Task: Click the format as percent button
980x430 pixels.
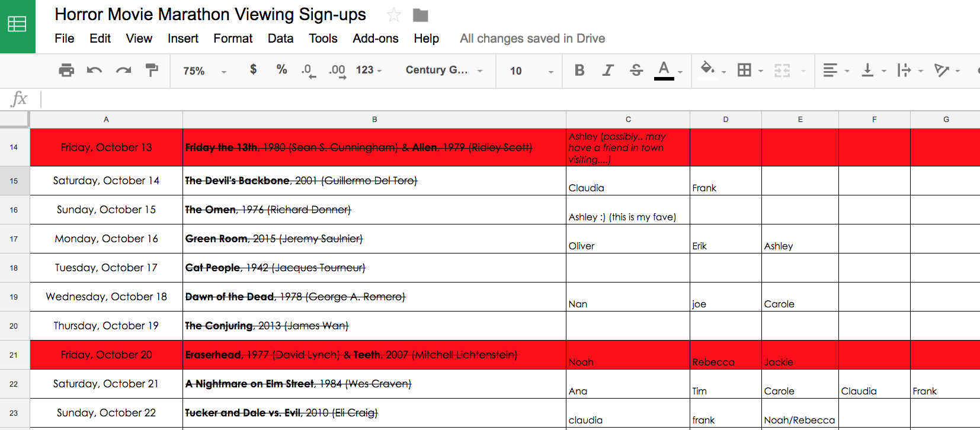Action: [281, 70]
